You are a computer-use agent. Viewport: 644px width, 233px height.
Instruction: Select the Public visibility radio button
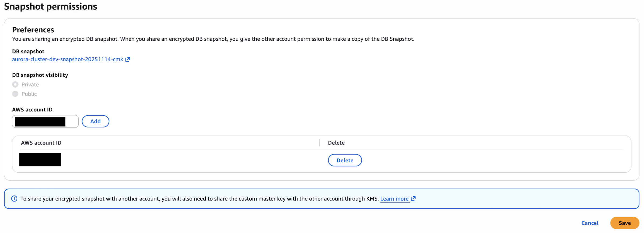tap(15, 94)
